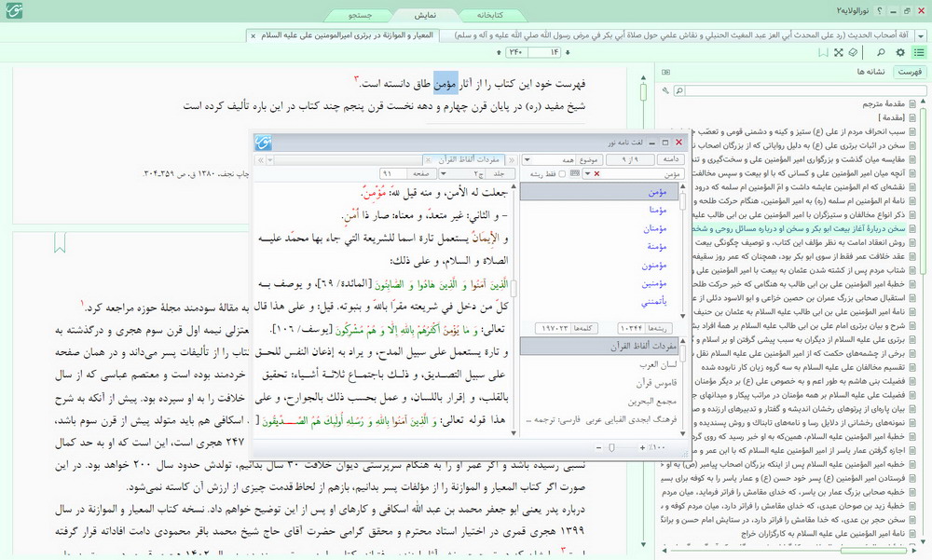Viewport: 932px width, 560px height.
Task: Select یأتمننی in the word list
Action: (654, 302)
